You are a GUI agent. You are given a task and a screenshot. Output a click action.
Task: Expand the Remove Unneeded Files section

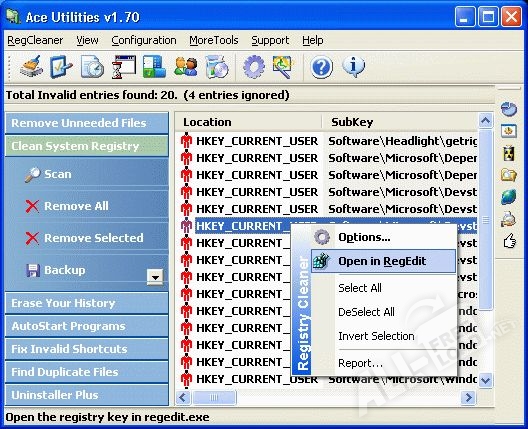87,123
